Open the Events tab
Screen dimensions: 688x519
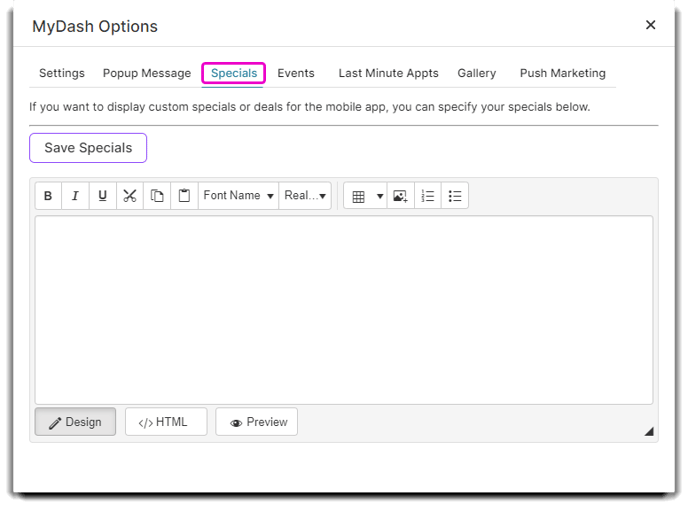point(296,73)
